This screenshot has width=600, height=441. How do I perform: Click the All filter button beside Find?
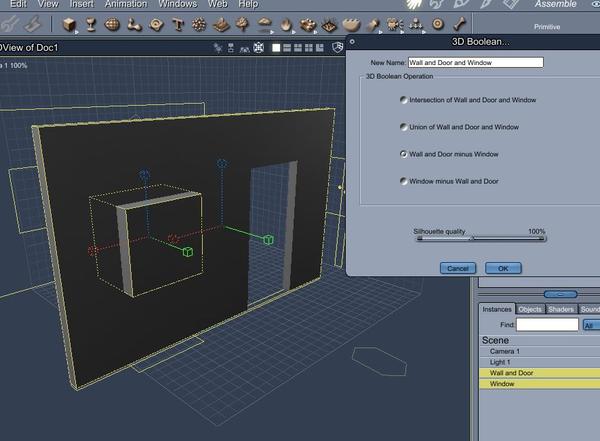[591, 325]
